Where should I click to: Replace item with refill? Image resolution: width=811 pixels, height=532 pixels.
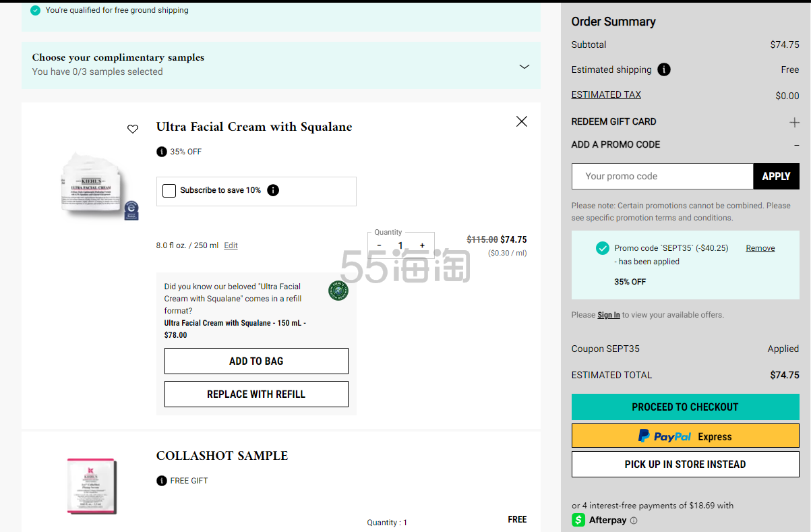(256, 394)
